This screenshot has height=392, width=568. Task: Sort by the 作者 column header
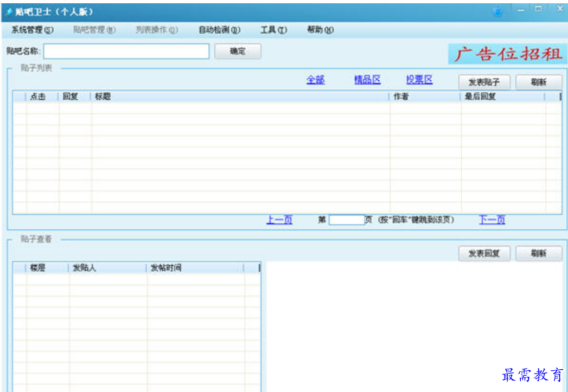425,97
